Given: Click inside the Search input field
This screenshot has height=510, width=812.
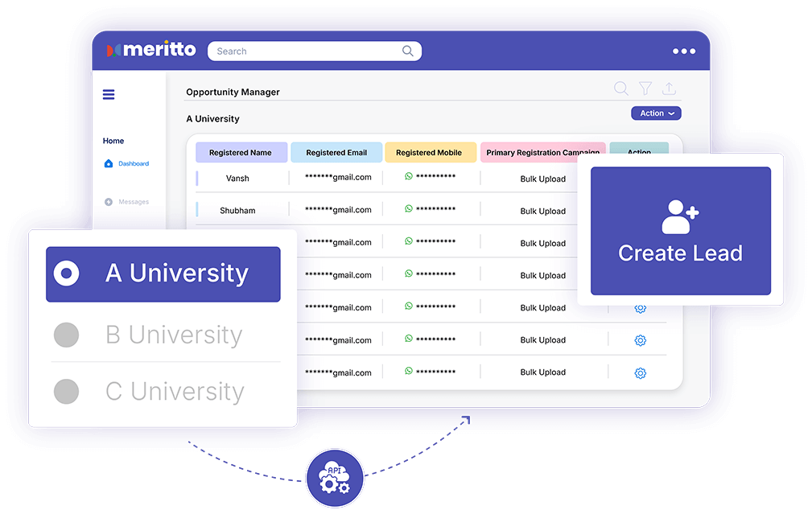Looking at the screenshot, I should click(306, 51).
